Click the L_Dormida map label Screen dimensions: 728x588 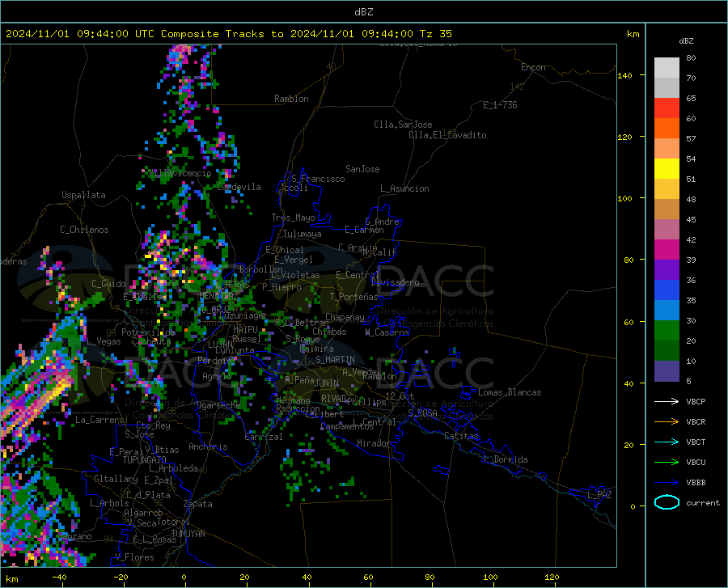point(506,459)
